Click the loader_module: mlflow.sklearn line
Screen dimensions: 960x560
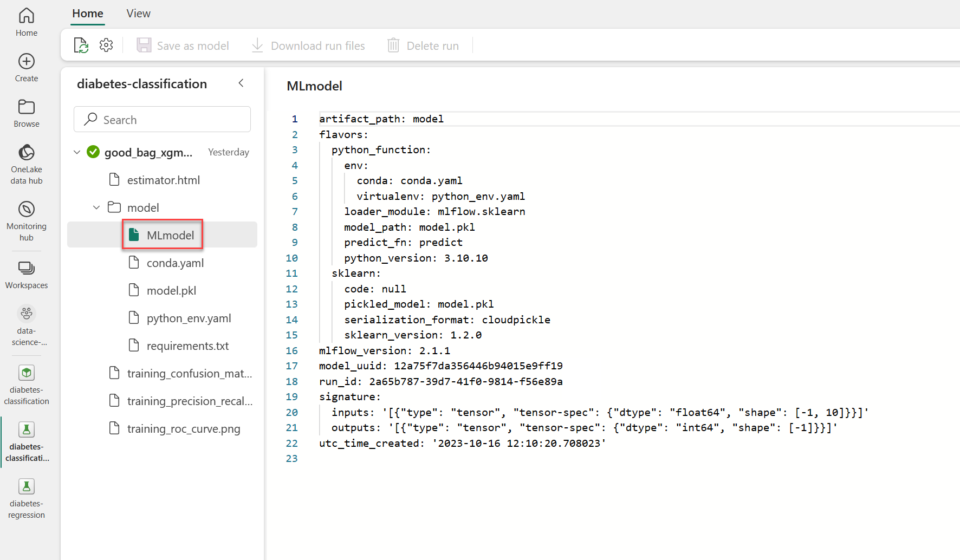(x=434, y=211)
